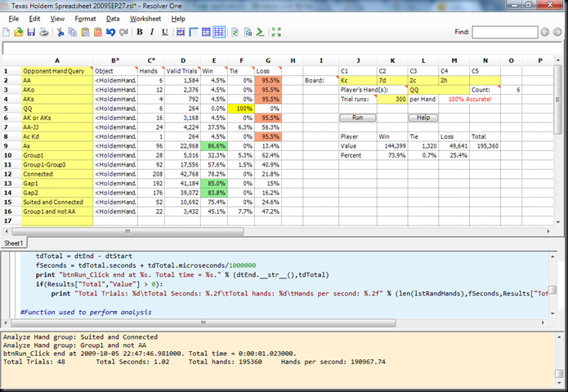The height and width of the screenshot is (392, 568).
Task: Open a file with the folder icon
Action: [x=19, y=33]
